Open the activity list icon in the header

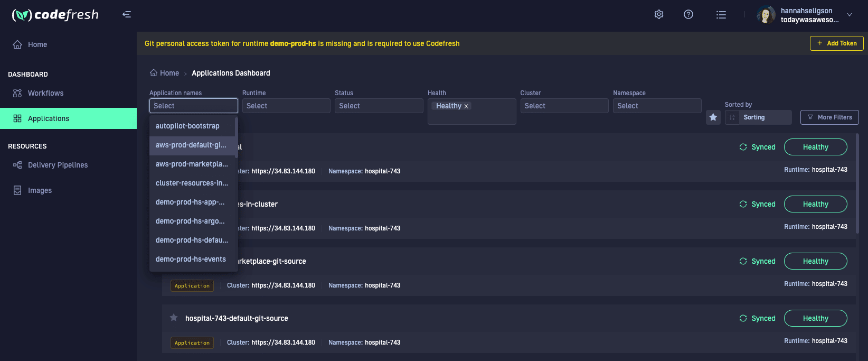click(721, 15)
